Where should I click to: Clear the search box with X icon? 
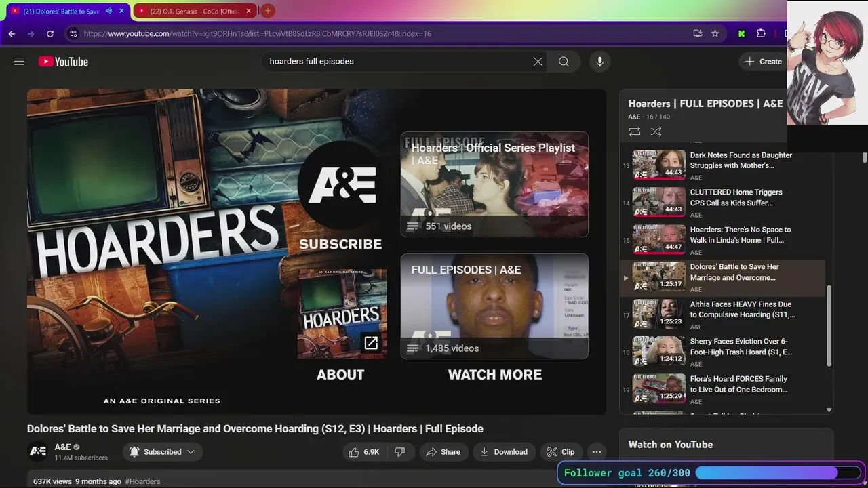point(538,62)
